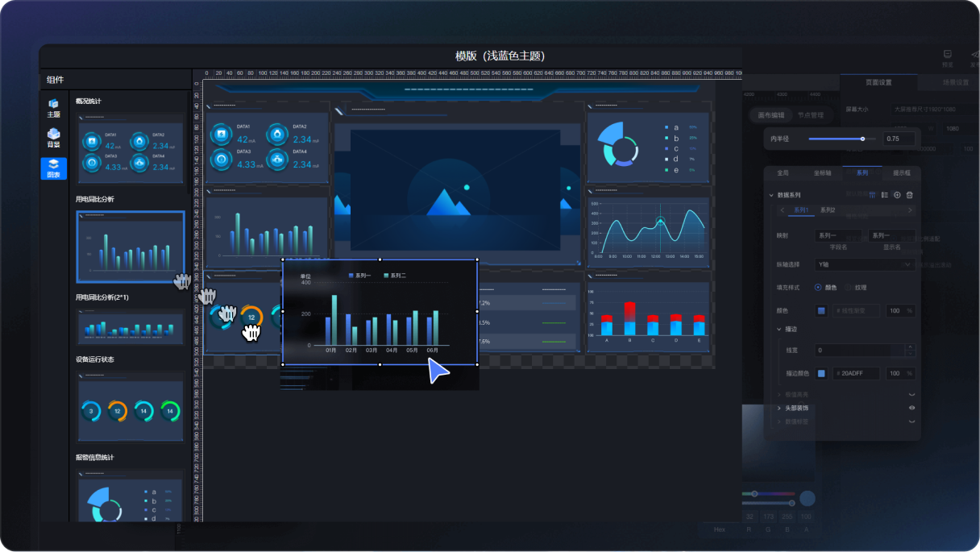Select the 系列1 series tab

pos(801,210)
